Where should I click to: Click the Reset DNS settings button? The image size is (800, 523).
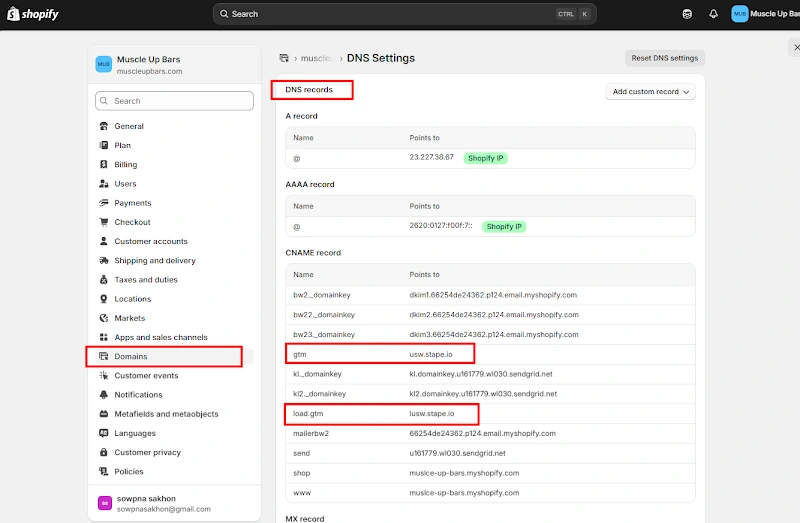[x=664, y=58]
